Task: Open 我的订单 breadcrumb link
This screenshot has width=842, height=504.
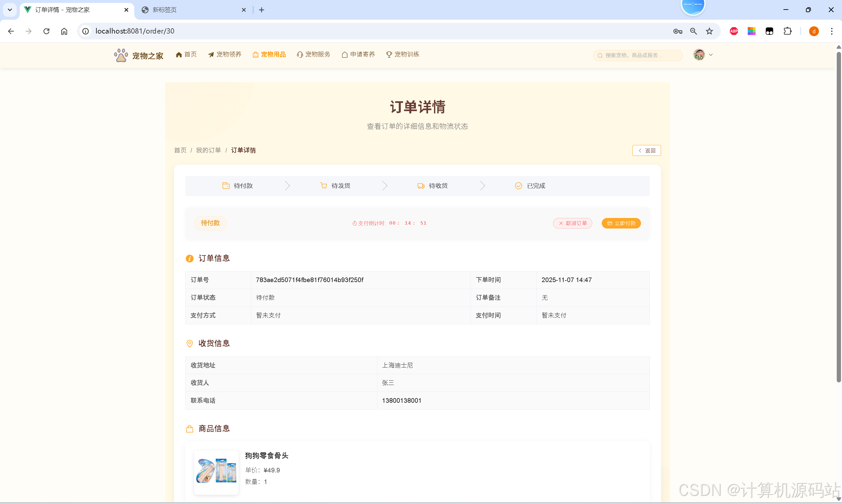Action: [x=208, y=150]
